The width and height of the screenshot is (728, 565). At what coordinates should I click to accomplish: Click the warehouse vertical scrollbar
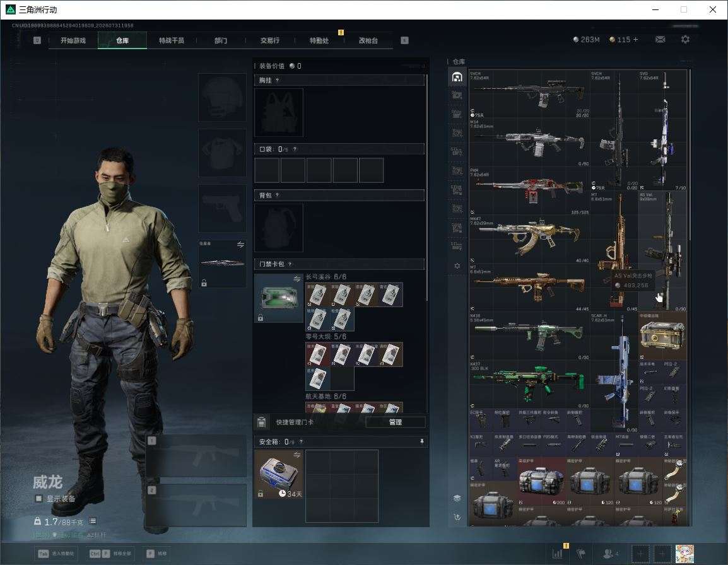690,156
